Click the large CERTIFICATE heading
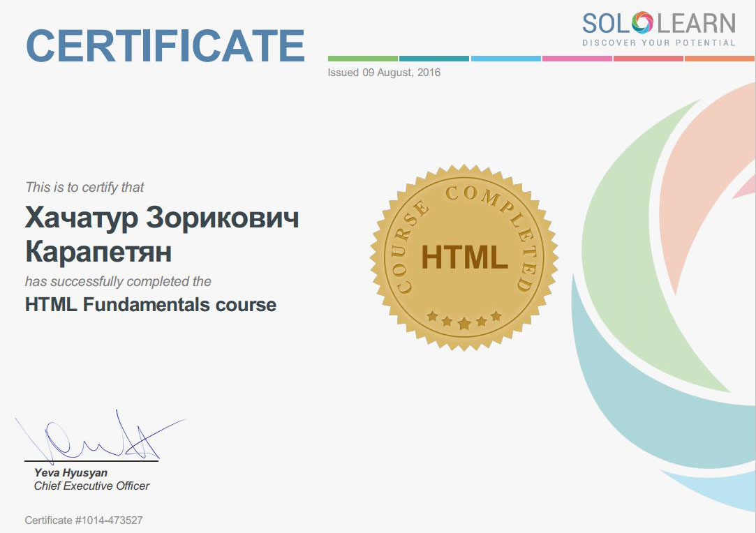 point(165,45)
